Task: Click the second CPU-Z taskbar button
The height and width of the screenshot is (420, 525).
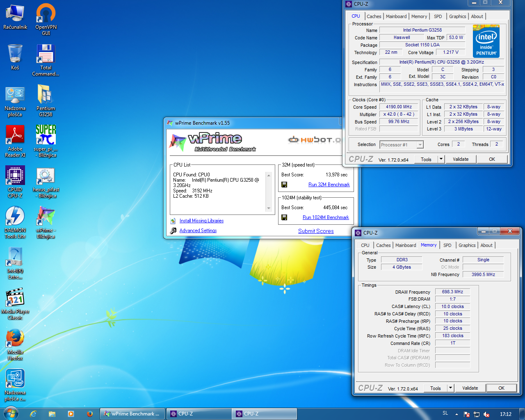Action: [264, 414]
